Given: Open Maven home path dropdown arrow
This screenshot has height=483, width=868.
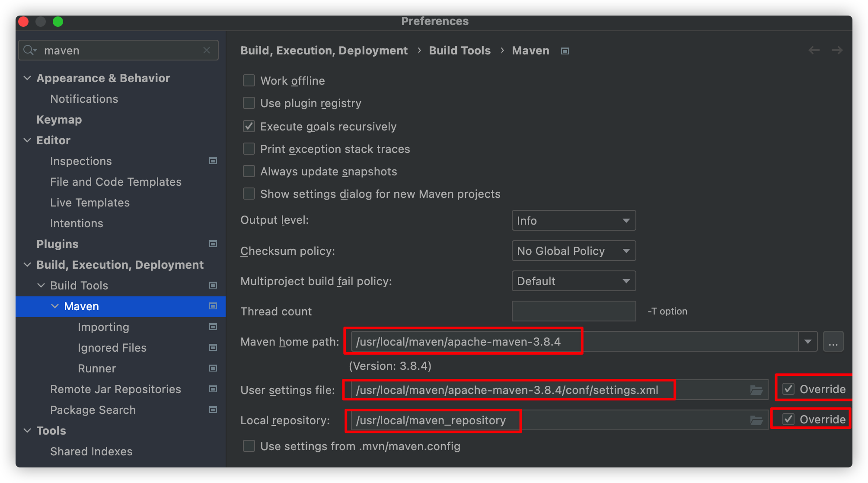Looking at the screenshot, I should 807,342.
